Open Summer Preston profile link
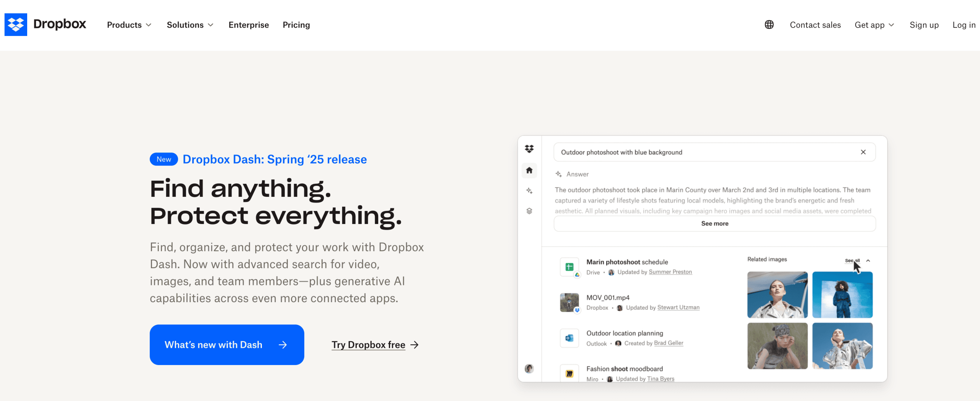 (x=670, y=272)
